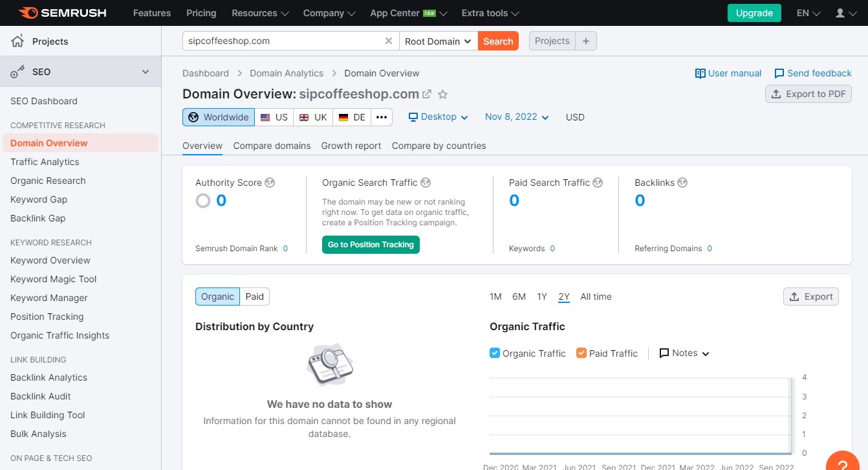This screenshot has width=868, height=470.
Task: Select All time range
Action: click(x=596, y=297)
